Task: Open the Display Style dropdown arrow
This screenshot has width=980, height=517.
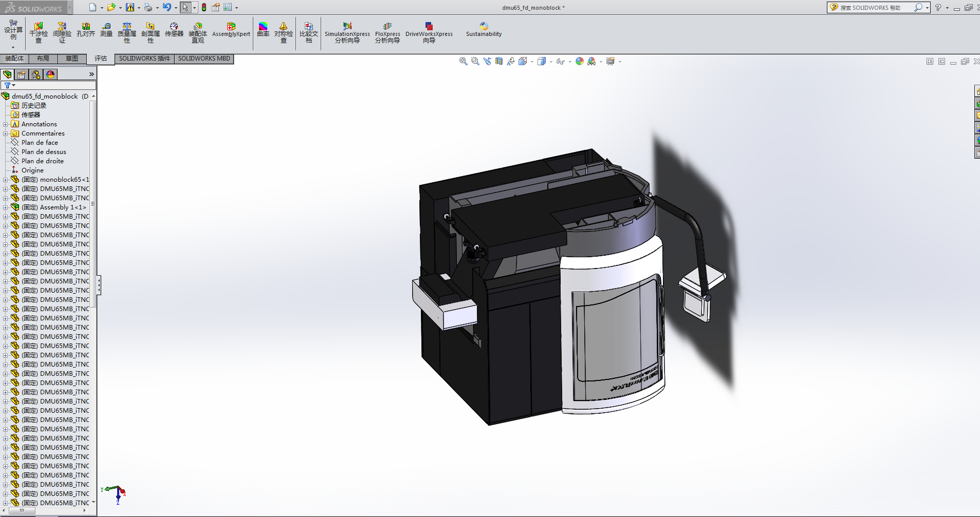Action: coord(551,62)
